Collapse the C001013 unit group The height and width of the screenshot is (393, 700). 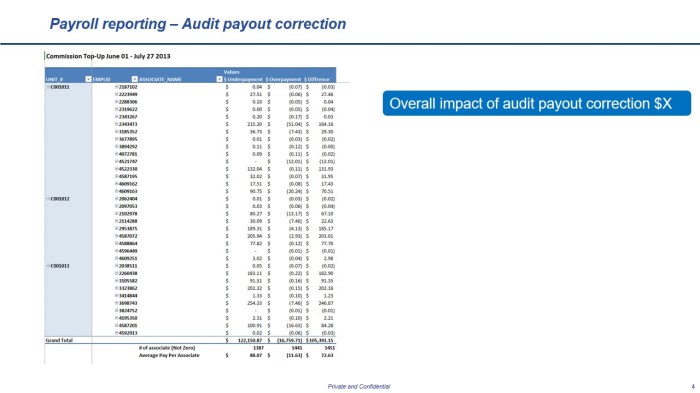tap(48, 266)
